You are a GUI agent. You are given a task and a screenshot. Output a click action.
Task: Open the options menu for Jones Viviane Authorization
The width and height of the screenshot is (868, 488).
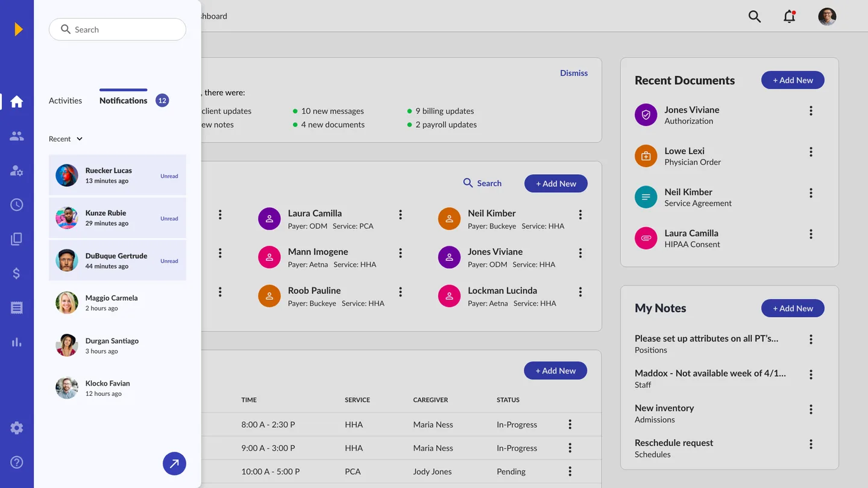(811, 110)
